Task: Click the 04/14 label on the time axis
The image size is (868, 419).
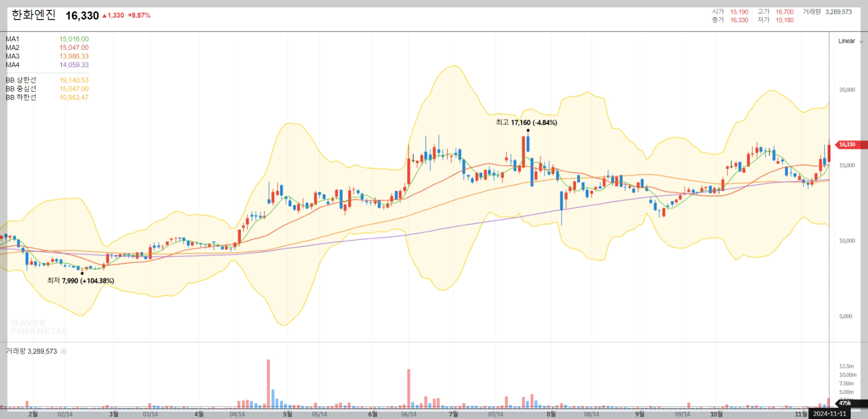Action: [237, 414]
